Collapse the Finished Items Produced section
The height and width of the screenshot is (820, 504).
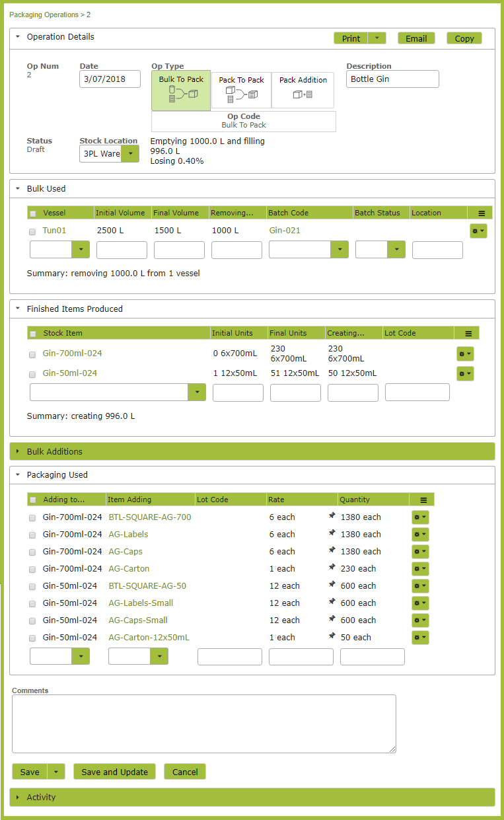18,309
